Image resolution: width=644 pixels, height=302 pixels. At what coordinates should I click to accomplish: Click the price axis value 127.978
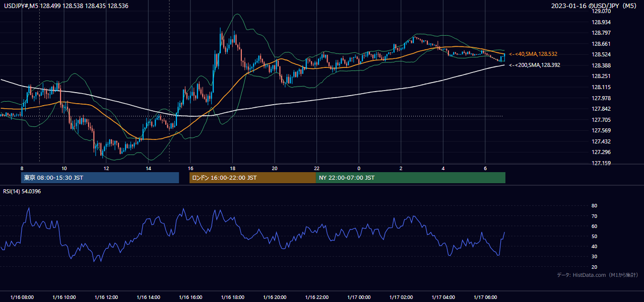[601, 98]
